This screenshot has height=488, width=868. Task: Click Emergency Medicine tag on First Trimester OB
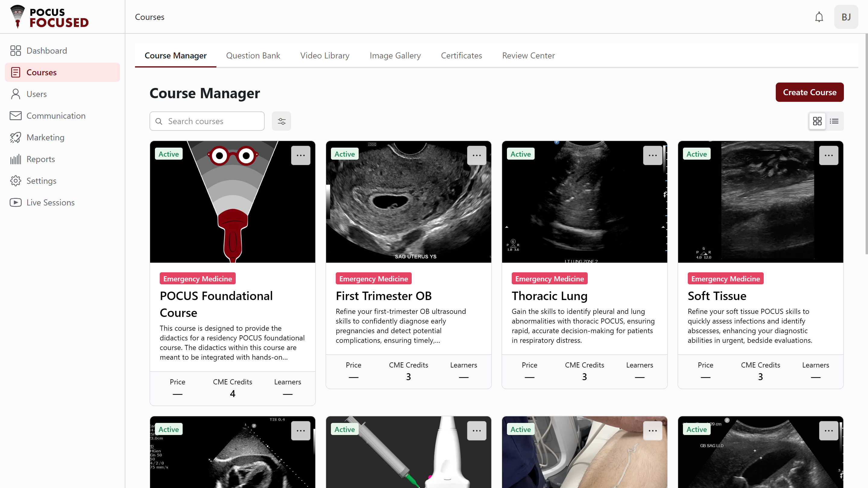(x=373, y=279)
